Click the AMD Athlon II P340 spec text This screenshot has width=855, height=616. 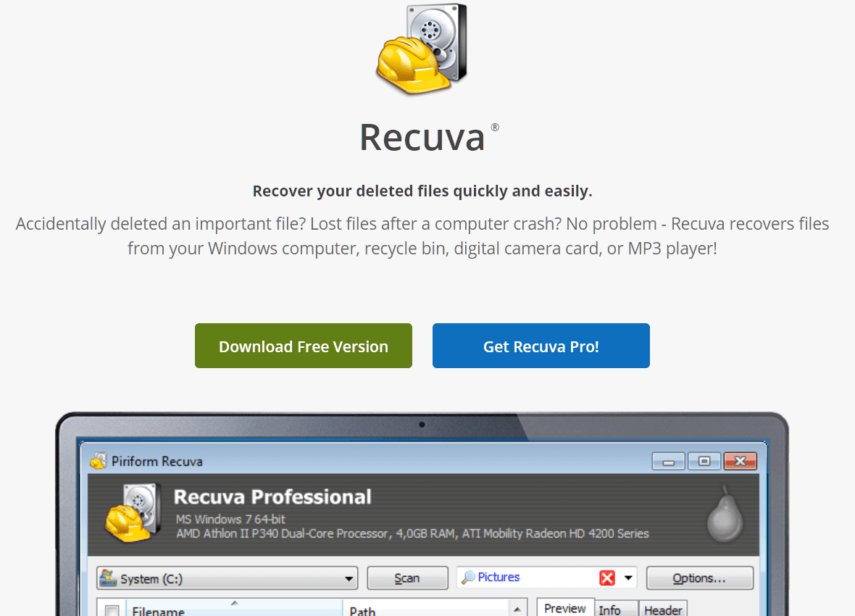pos(412,533)
